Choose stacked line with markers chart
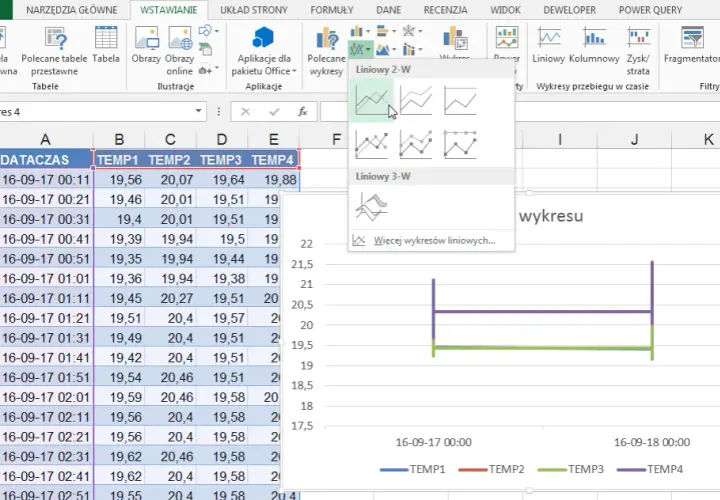The width and height of the screenshot is (720, 500). [416, 145]
